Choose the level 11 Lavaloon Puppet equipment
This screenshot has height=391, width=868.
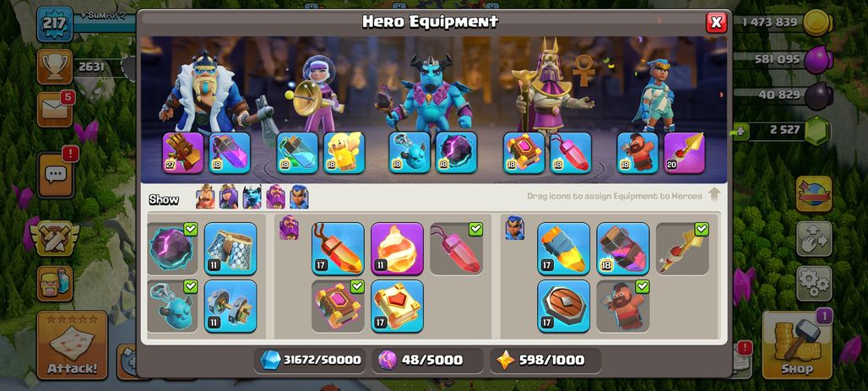point(397,248)
